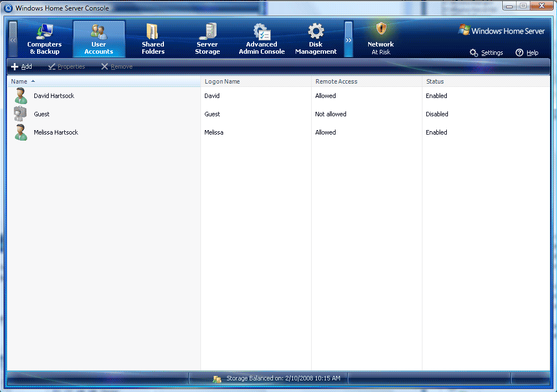This screenshot has width=557, height=392.
Task: Sort by the Logon Name column header
Action: [x=256, y=81]
